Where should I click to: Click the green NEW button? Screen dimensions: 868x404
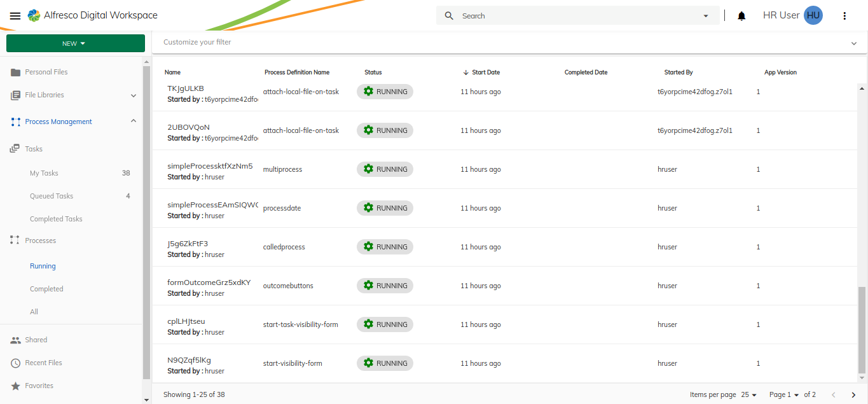pos(75,43)
